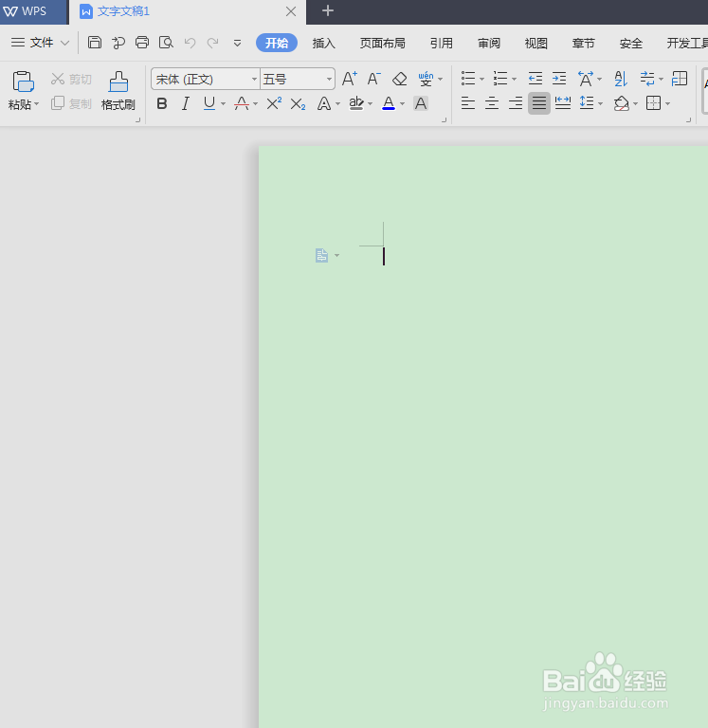Click the highlight pen icon
The image size is (708, 728).
pos(356,103)
